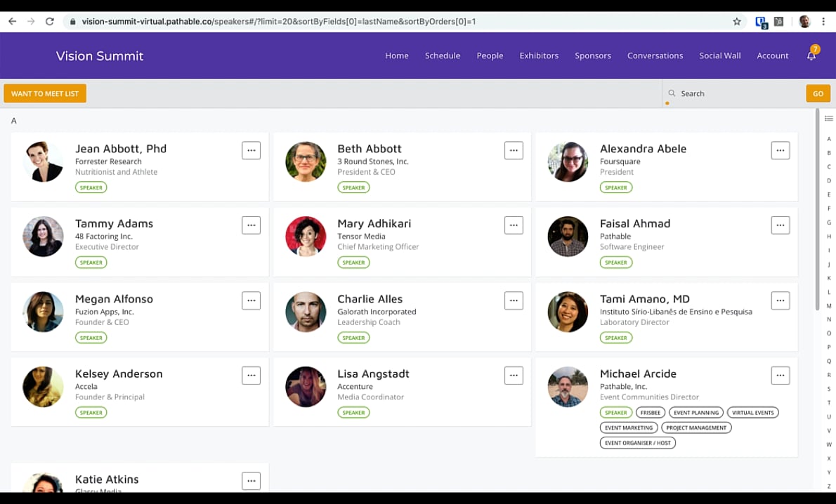This screenshot has height=504, width=836.
Task: Open the browser profile avatar
Action: click(804, 22)
